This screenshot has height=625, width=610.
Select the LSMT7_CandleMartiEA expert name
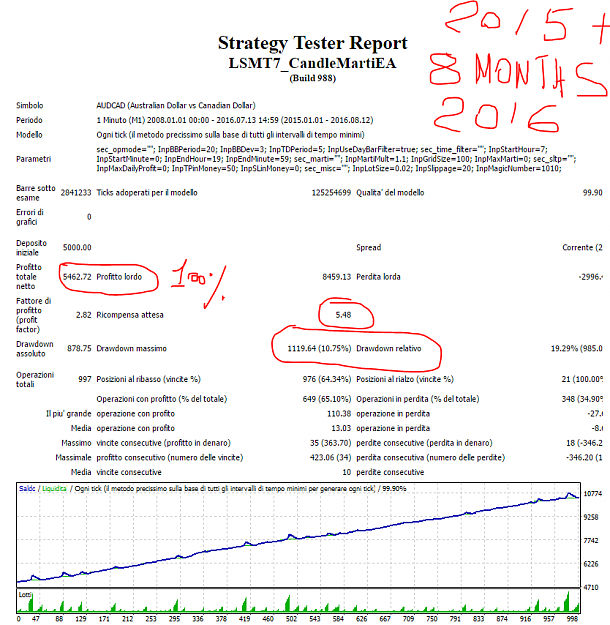[312, 63]
